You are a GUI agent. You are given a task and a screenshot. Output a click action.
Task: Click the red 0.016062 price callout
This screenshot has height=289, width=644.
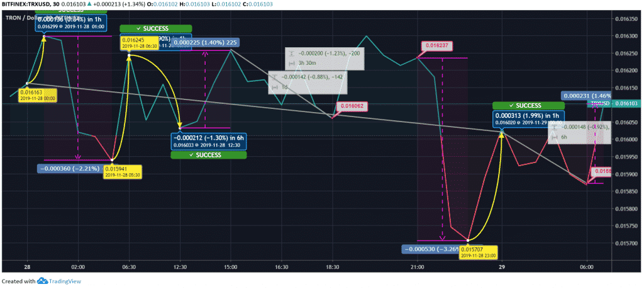tap(352, 106)
